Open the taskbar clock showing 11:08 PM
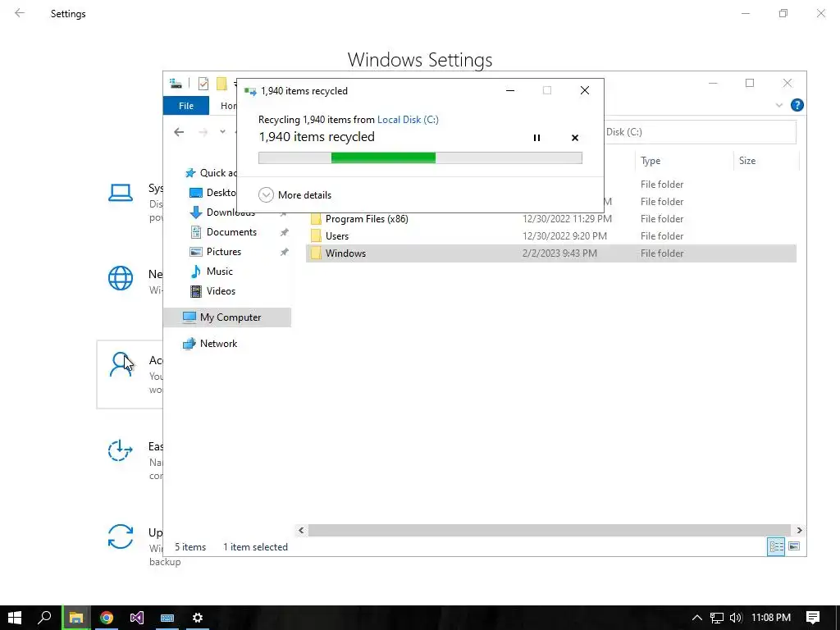 [771, 618]
